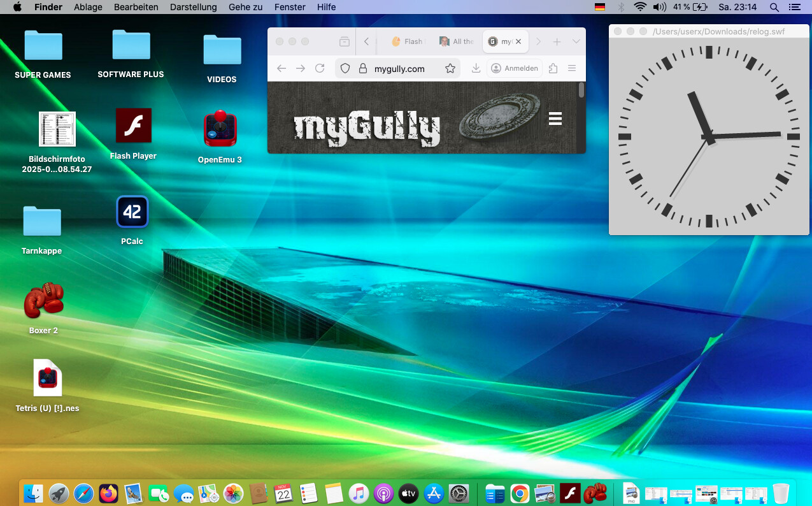
Task: Open the Firefox downloads panel
Action: coord(476,68)
